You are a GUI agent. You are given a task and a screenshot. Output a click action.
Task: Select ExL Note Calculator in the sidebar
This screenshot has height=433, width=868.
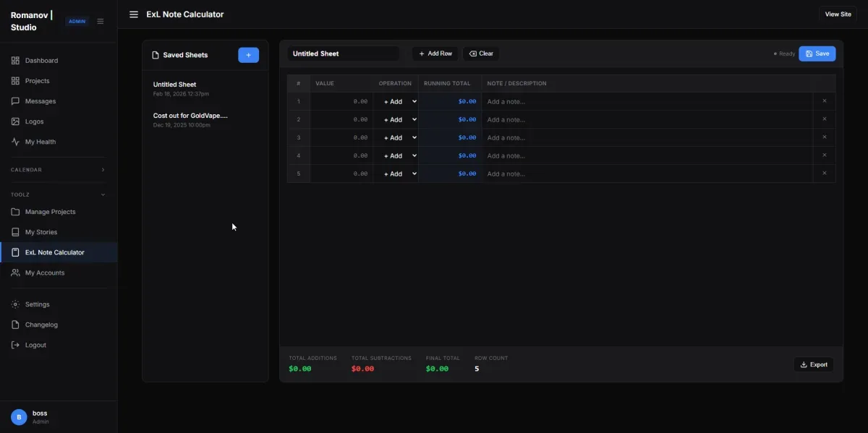[x=54, y=252]
